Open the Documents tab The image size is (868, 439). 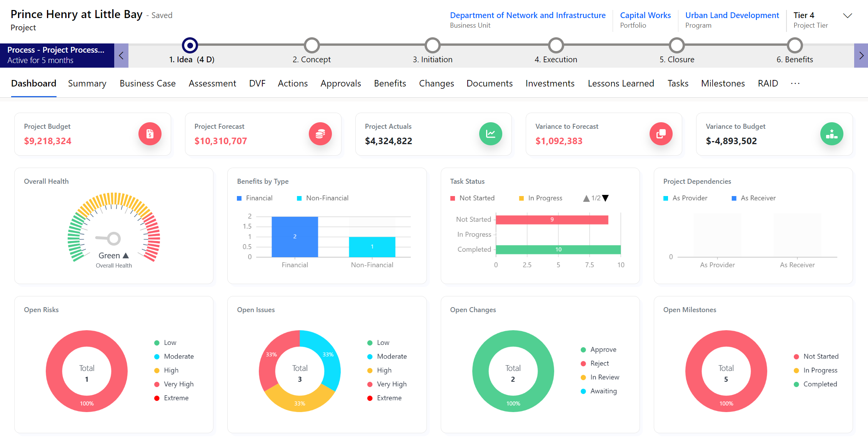point(490,83)
